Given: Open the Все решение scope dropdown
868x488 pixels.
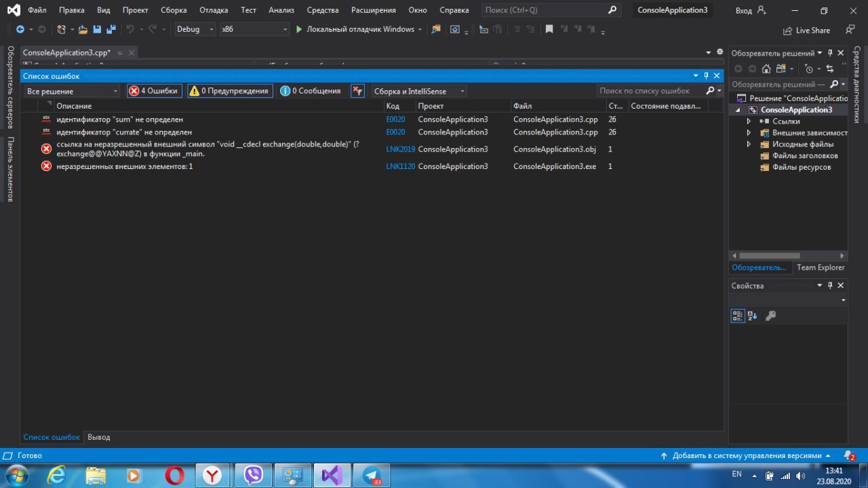Looking at the screenshot, I should [73, 91].
